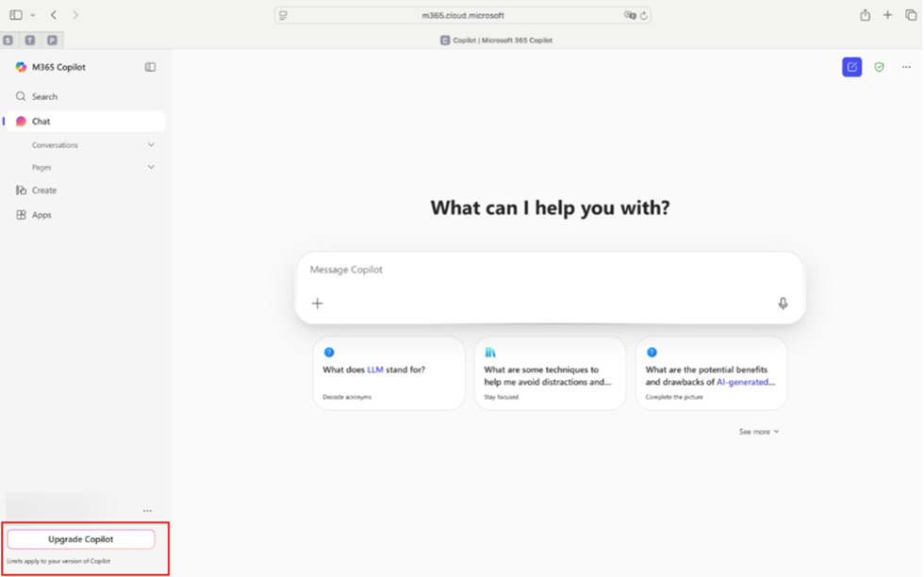924x577 pixels.
Task: Expand the Pages section chevron
Action: tap(151, 168)
